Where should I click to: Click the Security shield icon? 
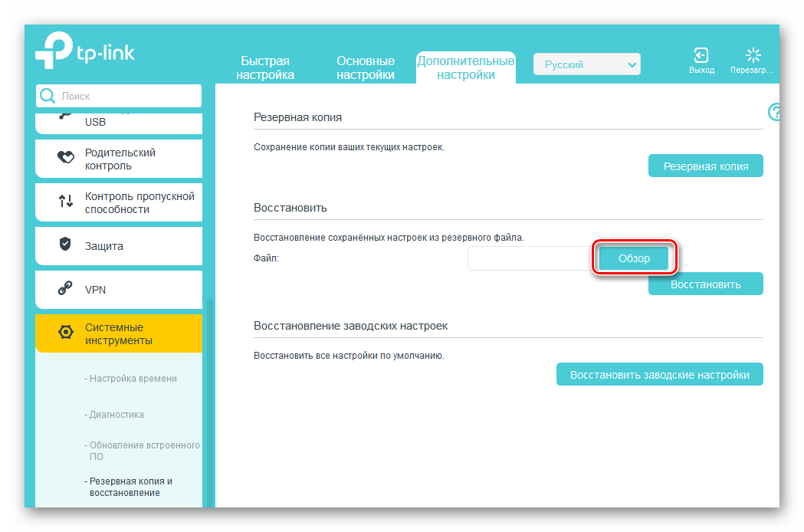65,244
